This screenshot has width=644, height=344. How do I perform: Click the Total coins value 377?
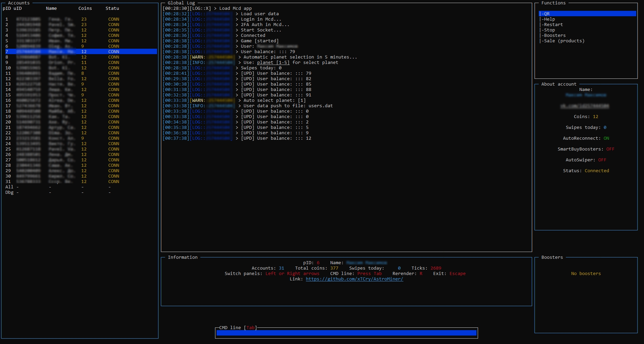point(334,268)
